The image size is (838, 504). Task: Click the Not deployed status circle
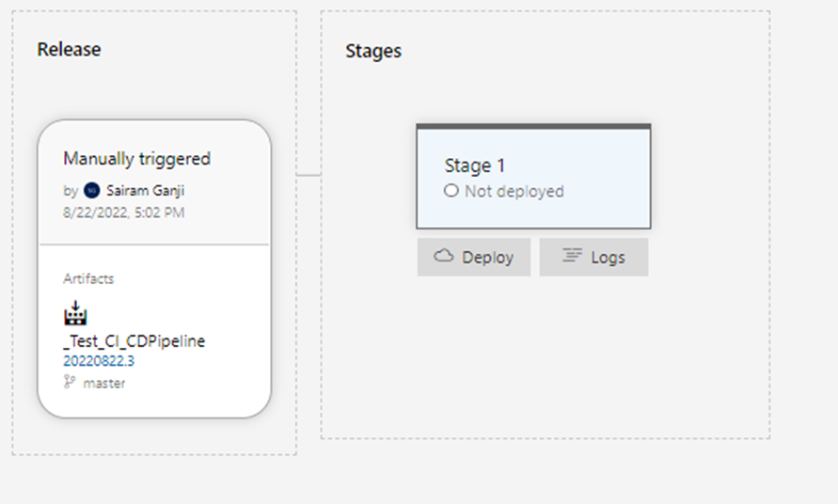point(451,190)
